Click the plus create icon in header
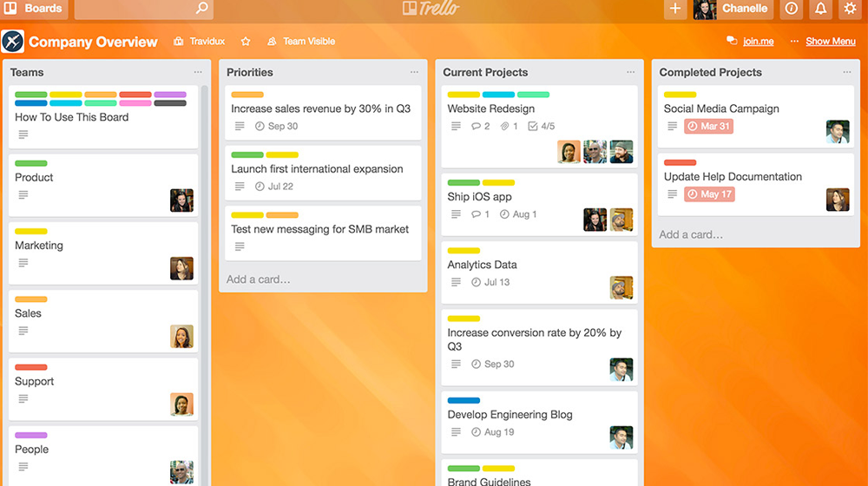 click(675, 9)
